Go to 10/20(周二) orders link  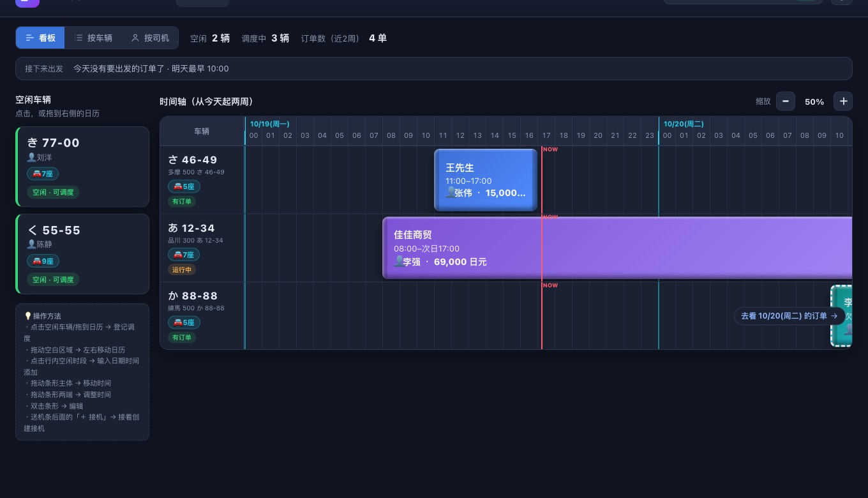click(x=789, y=316)
